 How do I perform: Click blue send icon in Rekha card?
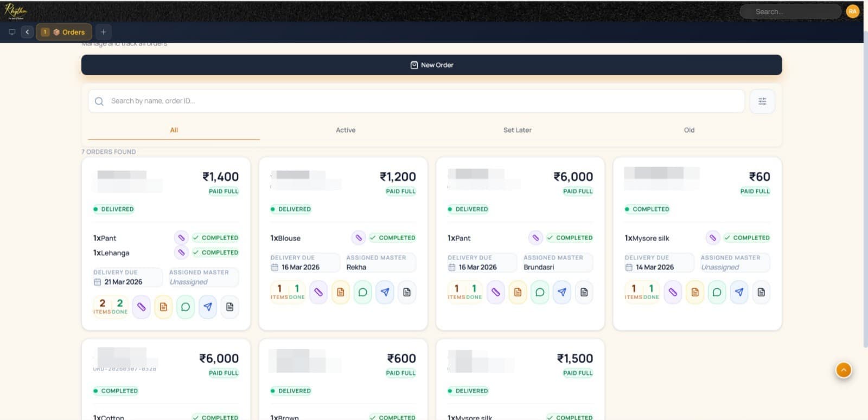tap(385, 293)
